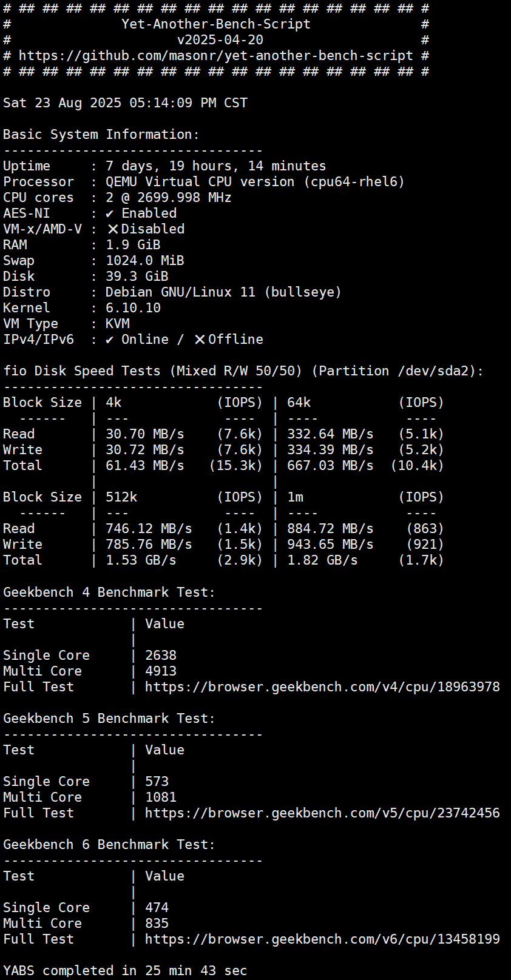Click the X mark before Offline
511x980 pixels.
point(200,340)
